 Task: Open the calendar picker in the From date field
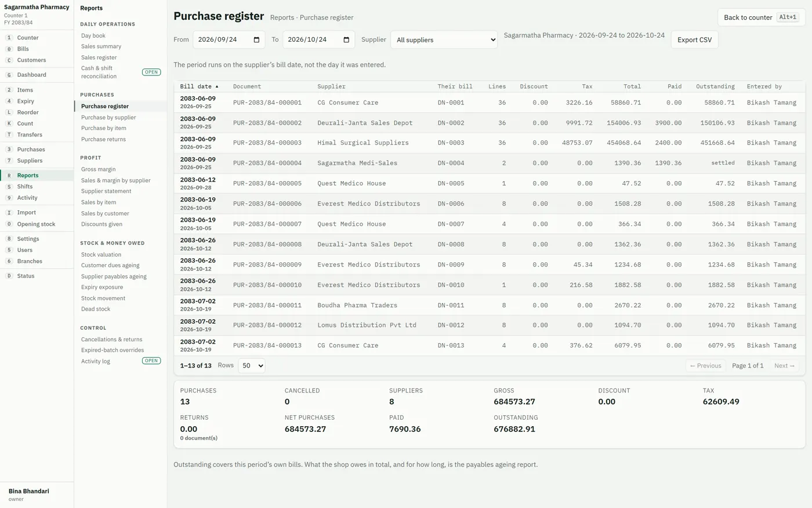(x=256, y=39)
